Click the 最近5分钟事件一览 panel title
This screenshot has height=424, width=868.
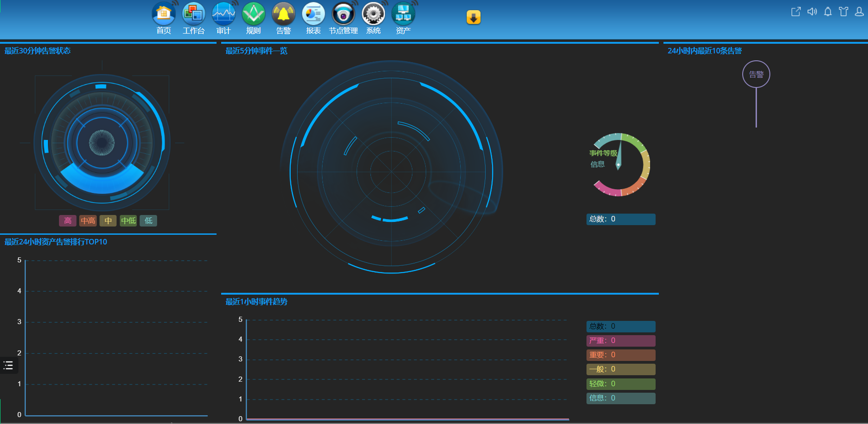(256, 51)
